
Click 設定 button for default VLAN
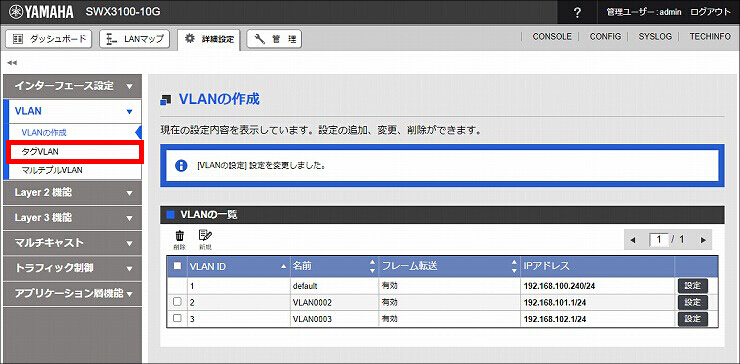click(x=693, y=286)
